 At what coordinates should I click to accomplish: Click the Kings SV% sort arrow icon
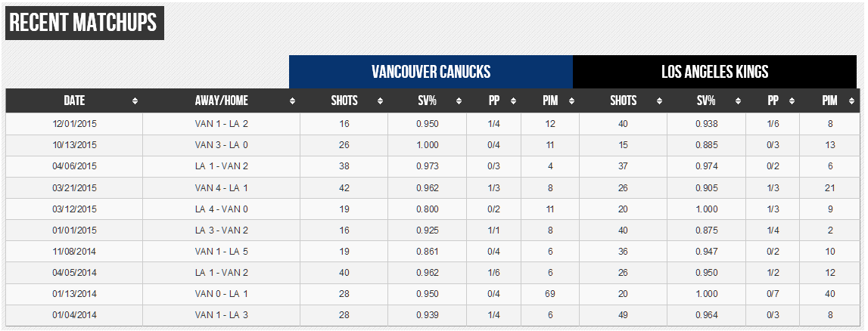738,101
